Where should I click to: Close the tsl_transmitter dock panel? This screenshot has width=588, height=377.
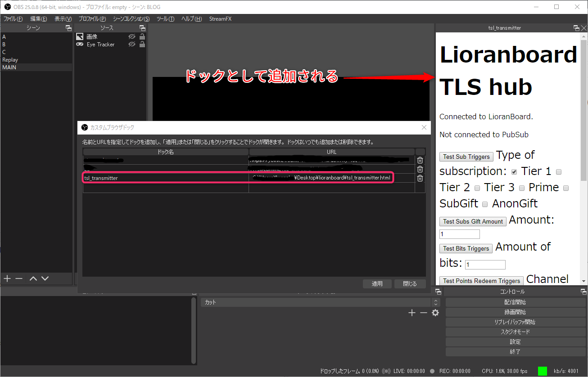(584, 28)
